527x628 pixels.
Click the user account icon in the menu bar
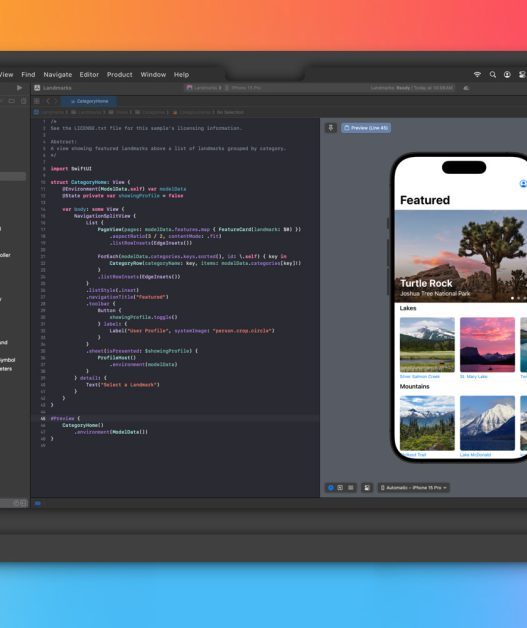coord(507,74)
